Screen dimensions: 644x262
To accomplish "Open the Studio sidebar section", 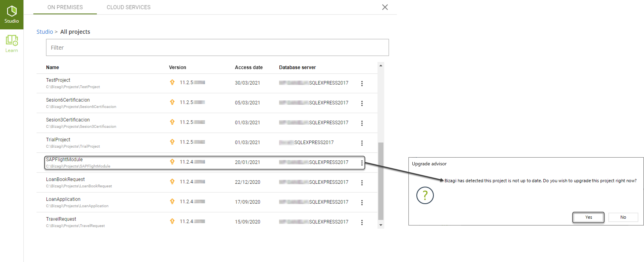I will [12, 14].
